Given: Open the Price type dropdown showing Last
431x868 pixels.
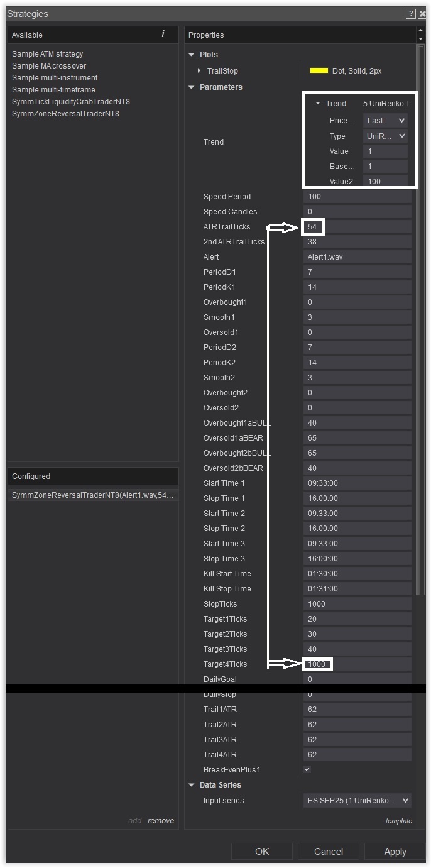Looking at the screenshot, I should click(x=385, y=121).
